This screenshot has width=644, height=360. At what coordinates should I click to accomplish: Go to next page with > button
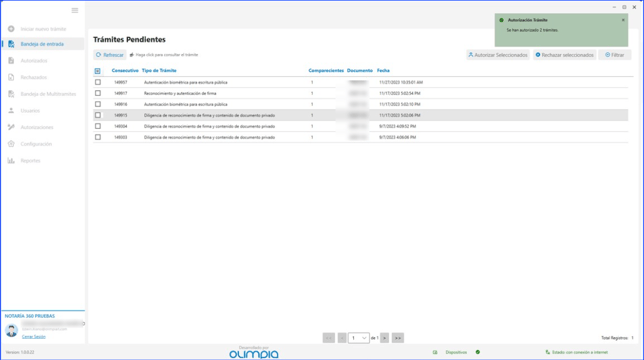click(x=384, y=338)
